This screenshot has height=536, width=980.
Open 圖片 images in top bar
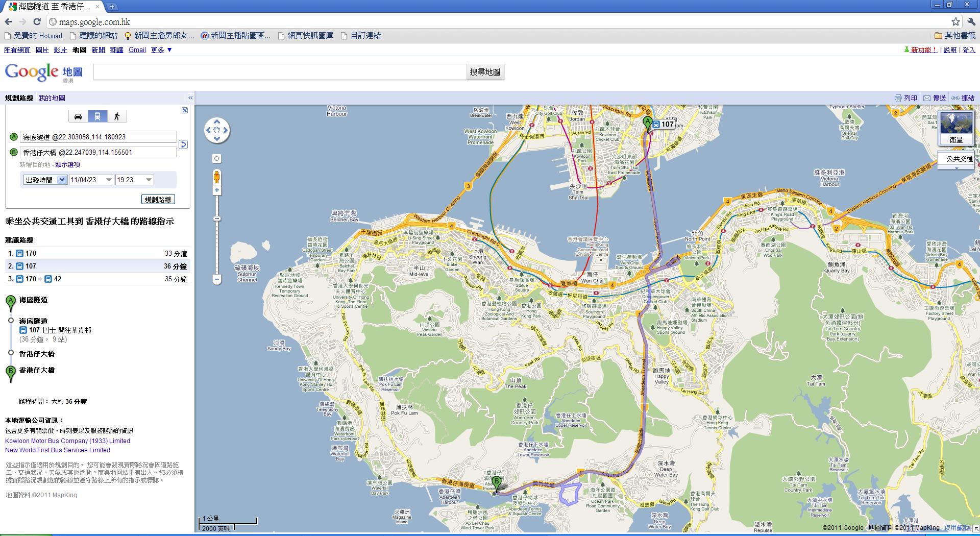click(x=42, y=50)
